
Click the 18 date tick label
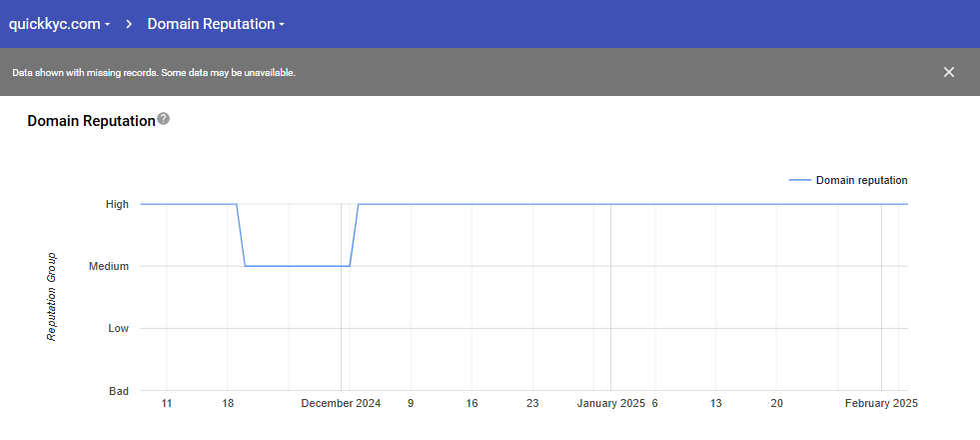[x=228, y=403]
